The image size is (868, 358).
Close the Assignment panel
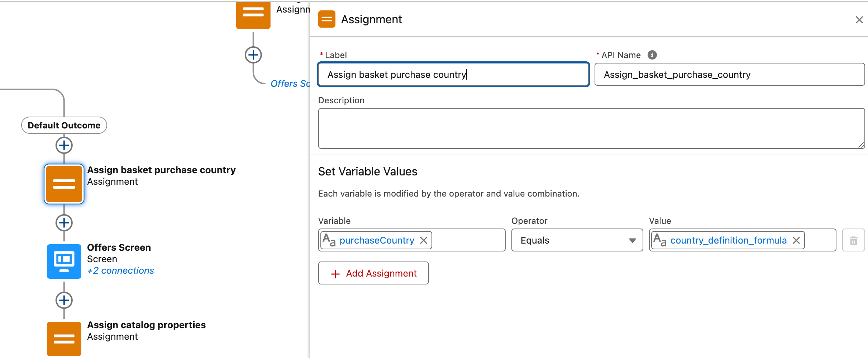pos(859,20)
